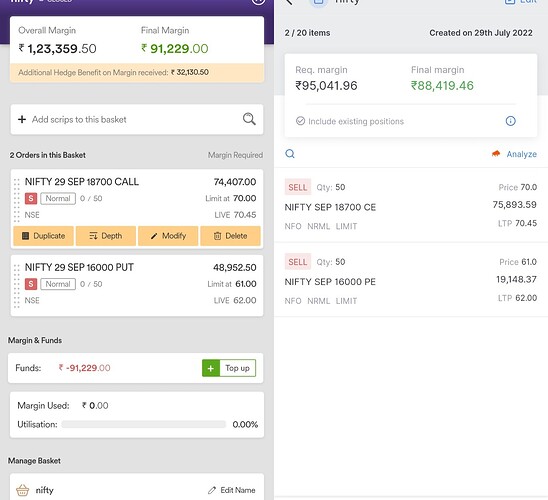548x500 pixels.
Task: Select Modify for the 18700 CALL order
Action: click(x=168, y=236)
